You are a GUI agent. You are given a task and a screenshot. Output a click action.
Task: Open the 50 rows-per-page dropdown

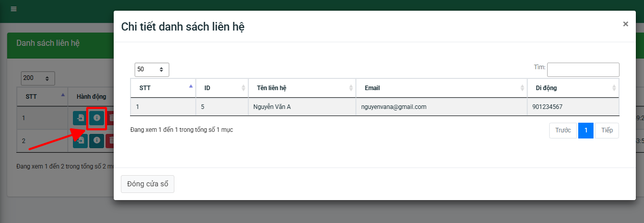[x=151, y=69]
